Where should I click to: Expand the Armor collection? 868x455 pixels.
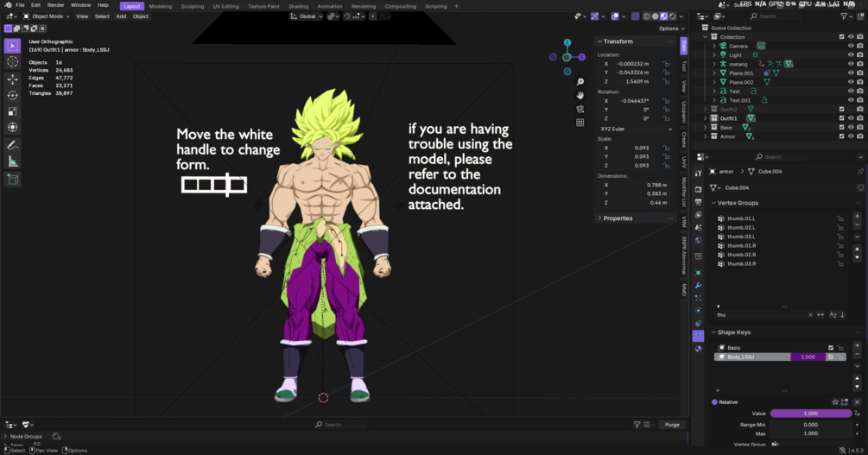click(x=706, y=136)
